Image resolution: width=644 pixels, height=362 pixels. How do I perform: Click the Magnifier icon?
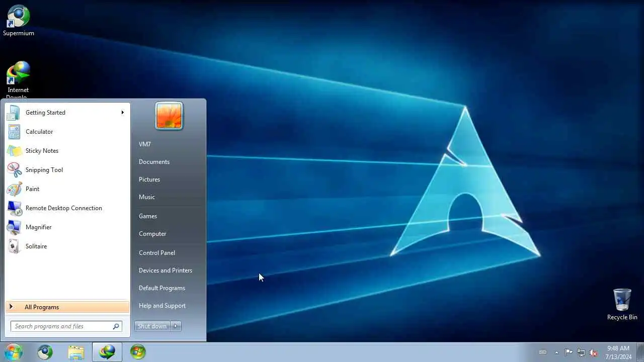(14, 227)
